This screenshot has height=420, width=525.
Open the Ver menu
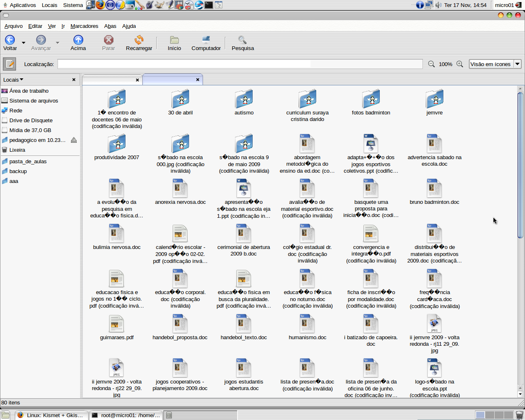click(x=52, y=26)
